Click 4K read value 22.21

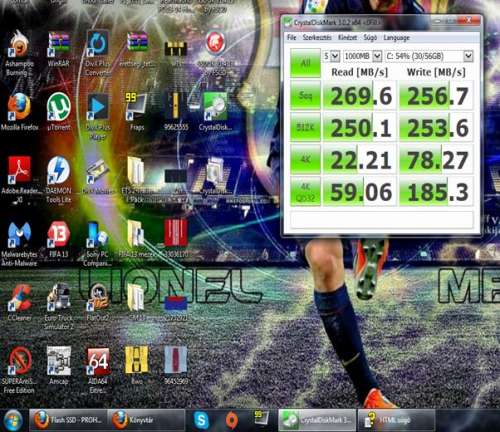360,159
